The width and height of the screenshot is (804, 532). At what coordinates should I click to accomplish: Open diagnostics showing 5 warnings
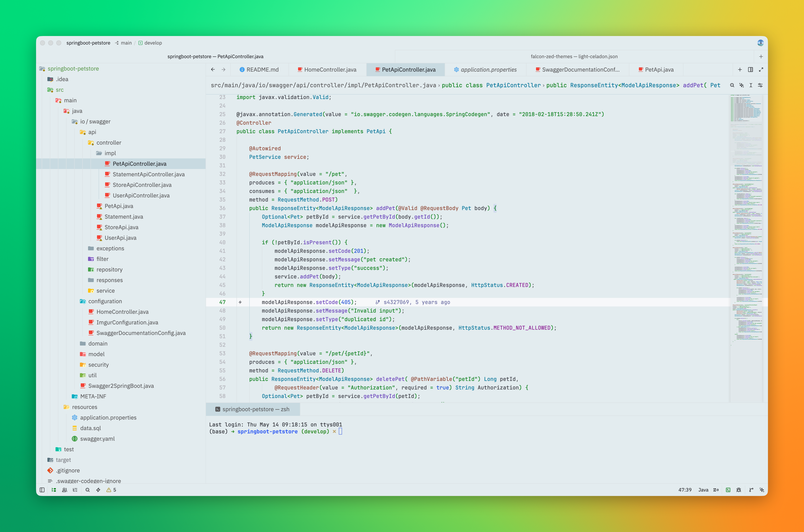(111, 490)
